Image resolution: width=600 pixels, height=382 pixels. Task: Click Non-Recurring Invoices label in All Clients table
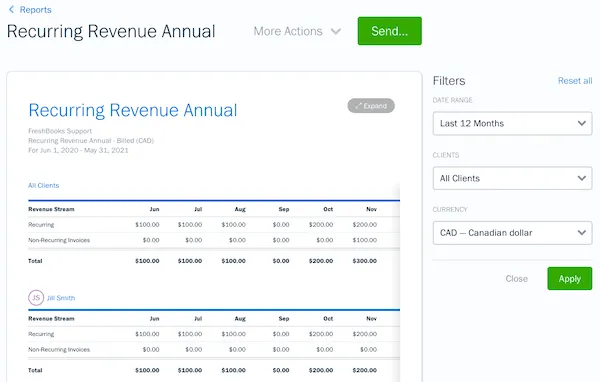tap(59, 240)
